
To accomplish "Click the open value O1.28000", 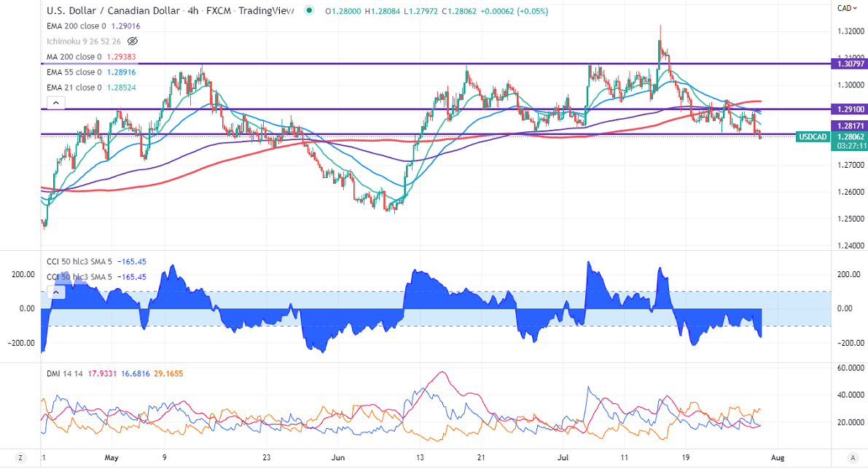I will coord(343,11).
